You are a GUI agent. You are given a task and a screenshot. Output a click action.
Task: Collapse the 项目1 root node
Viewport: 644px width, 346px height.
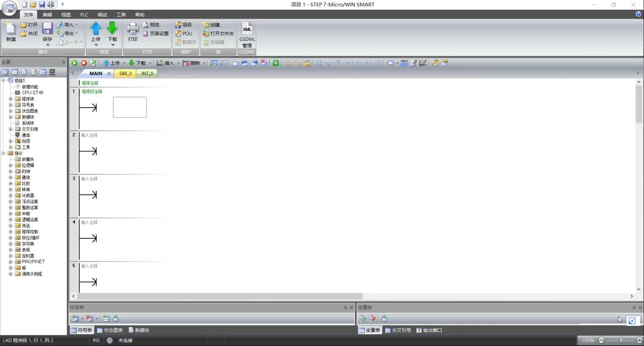point(4,80)
